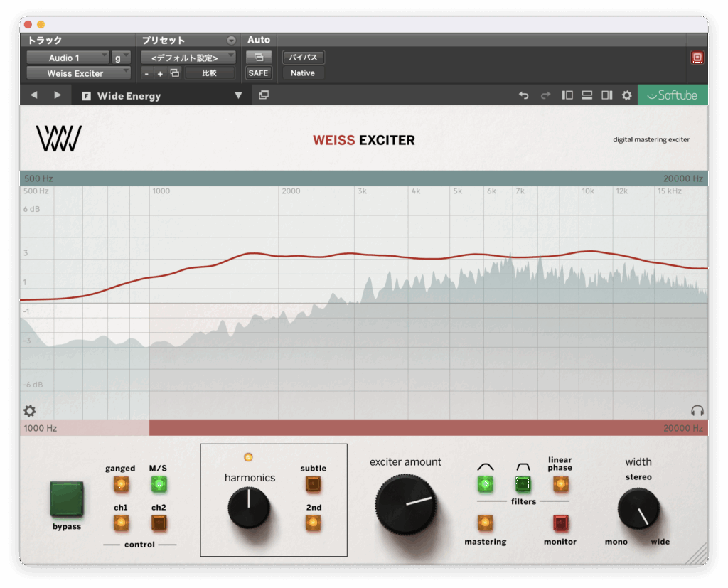Click the orange LED above harmonics
The width and height of the screenshot is (728, 588).
coord(248,457)
